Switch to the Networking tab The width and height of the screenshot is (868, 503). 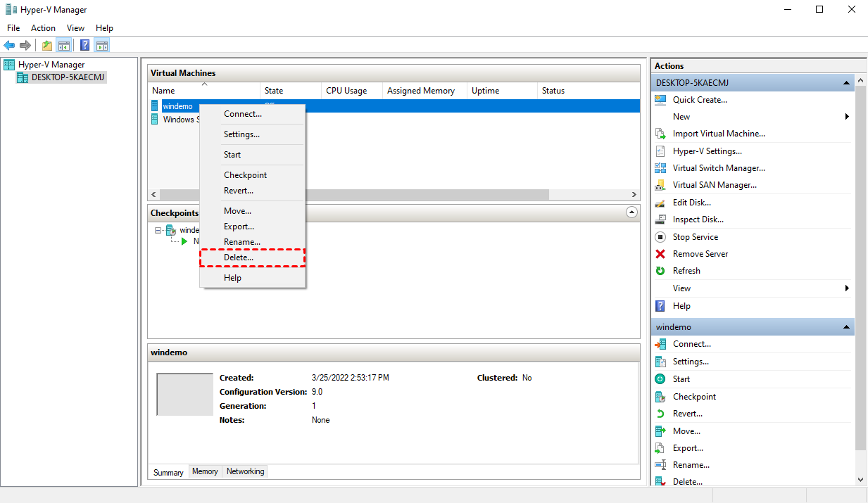[x=245, y=472]
